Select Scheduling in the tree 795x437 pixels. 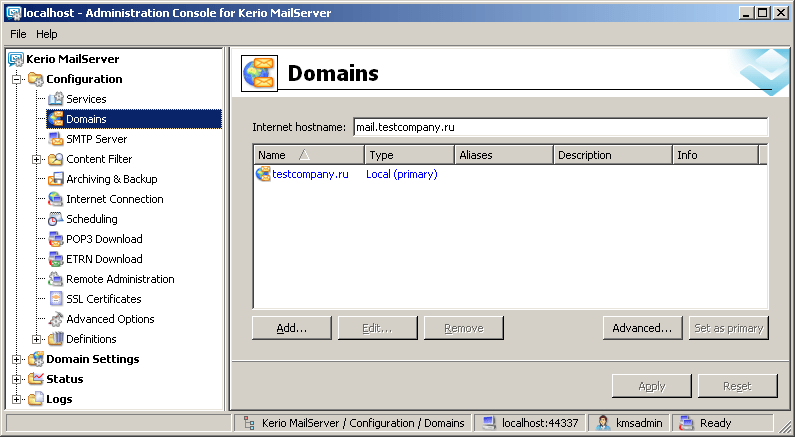[92, 219]
